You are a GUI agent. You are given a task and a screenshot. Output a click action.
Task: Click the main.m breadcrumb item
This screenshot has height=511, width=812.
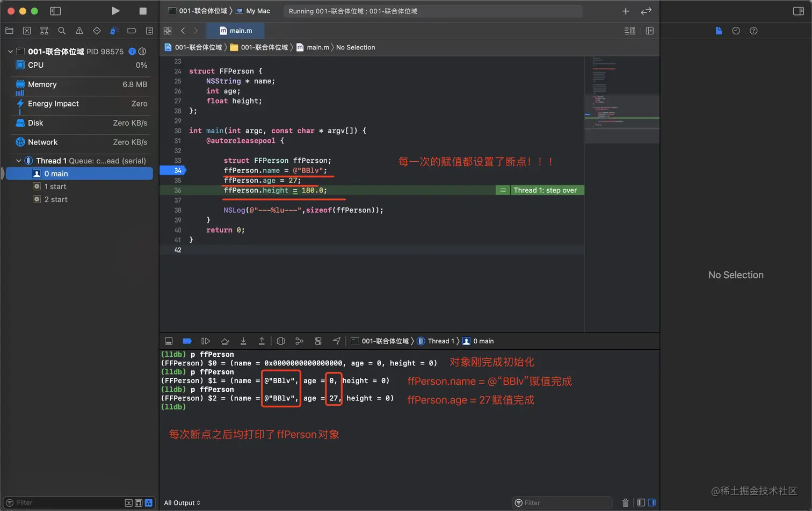(x=313, y=47)
